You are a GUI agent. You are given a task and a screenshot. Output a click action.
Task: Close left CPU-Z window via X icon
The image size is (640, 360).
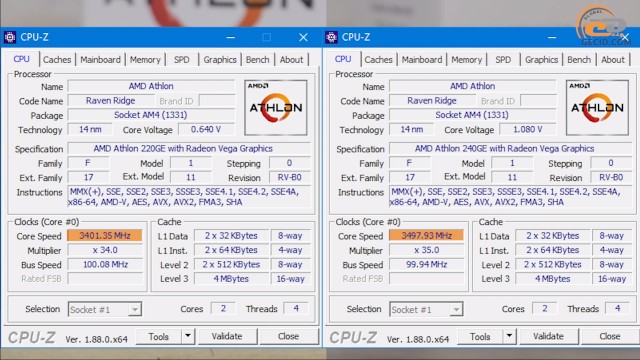[x=303, y=38]
